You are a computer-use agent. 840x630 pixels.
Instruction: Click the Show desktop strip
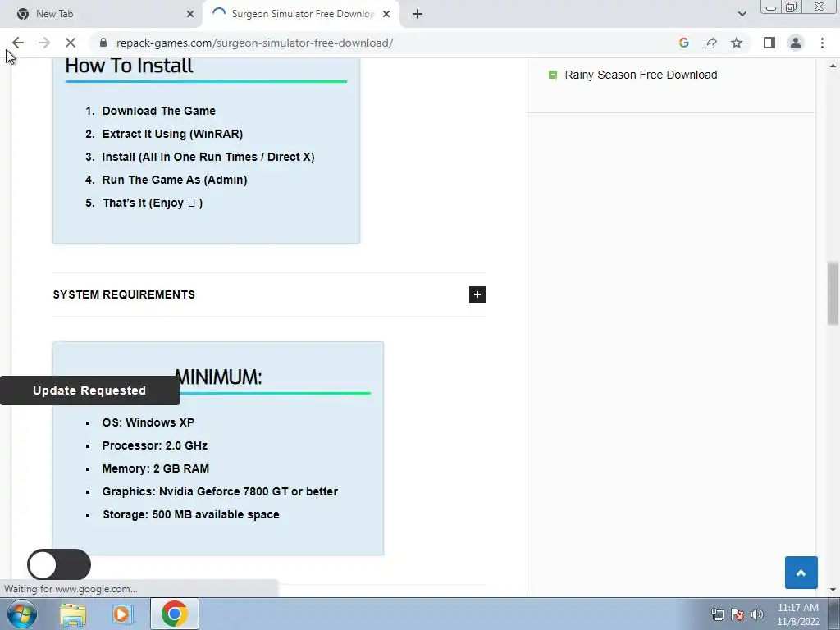834,614
